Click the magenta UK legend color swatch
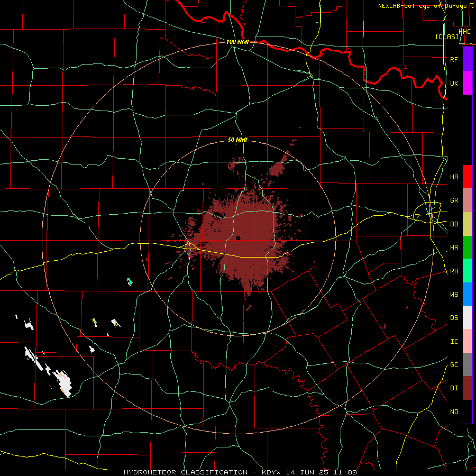Image resolution: width=476 pixels, height=476 pixels. coord(467,83)
